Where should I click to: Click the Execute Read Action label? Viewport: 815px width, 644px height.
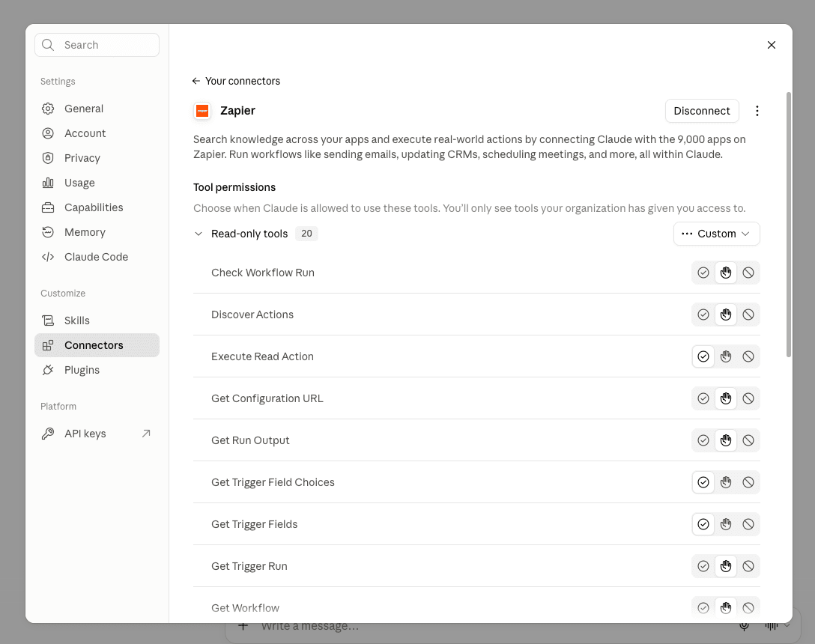pos(262,356)
